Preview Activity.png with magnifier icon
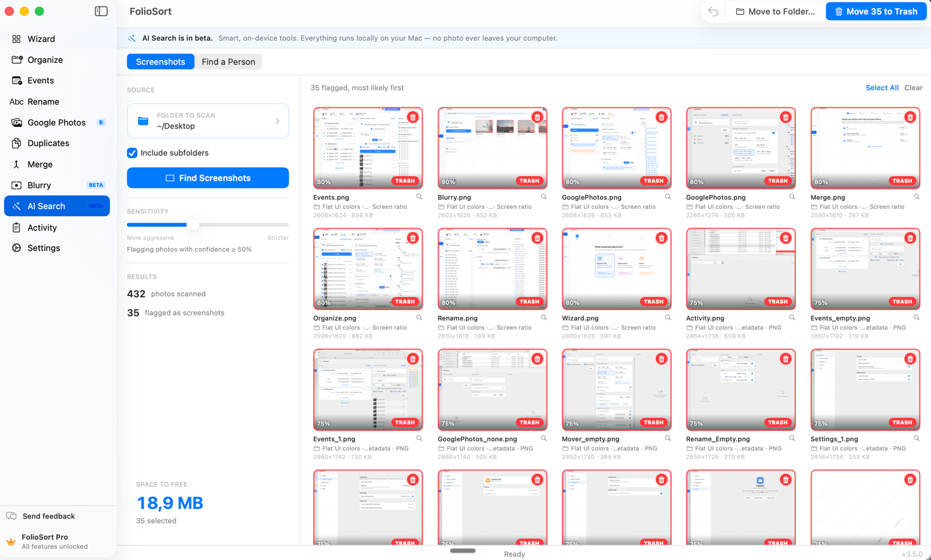This screenshot has width=931, height=560. click(792, 318)
